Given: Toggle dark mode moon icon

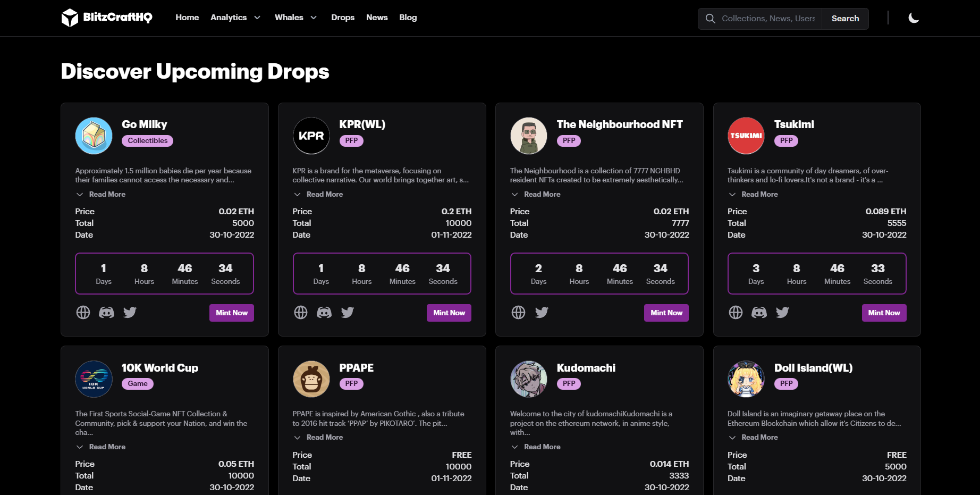Looking at the screenshot, I should click(x=914, y=18).
